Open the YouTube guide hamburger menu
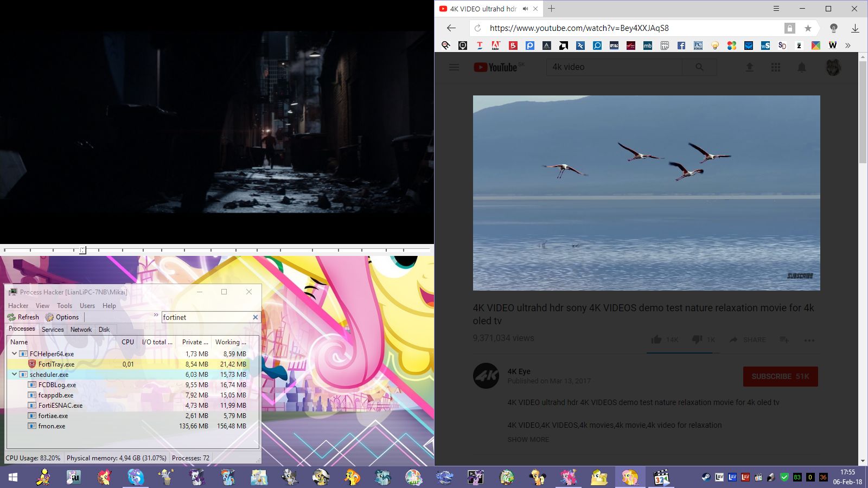 tap(454, 67)
